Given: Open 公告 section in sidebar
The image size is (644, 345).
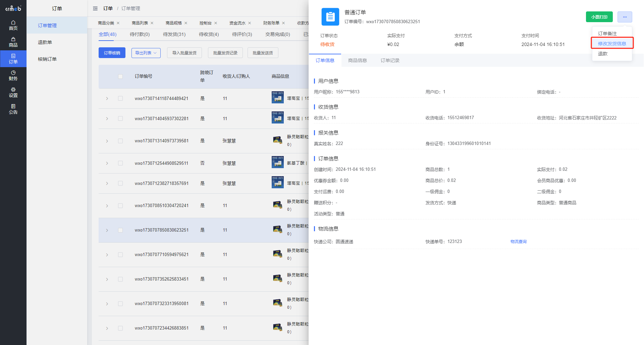Looking at the screenshot, I should [x=13, y=109].
